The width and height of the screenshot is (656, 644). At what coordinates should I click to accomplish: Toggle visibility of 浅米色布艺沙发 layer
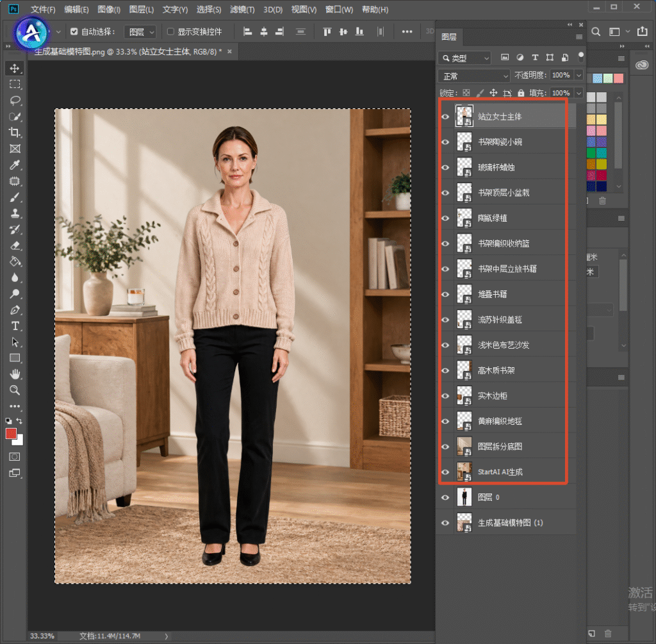445,345
